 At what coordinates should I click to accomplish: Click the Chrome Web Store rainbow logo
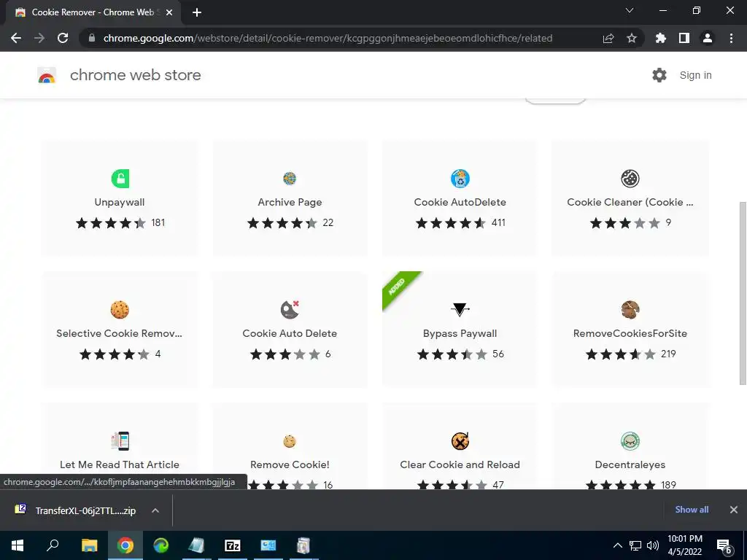click(47, 75)
